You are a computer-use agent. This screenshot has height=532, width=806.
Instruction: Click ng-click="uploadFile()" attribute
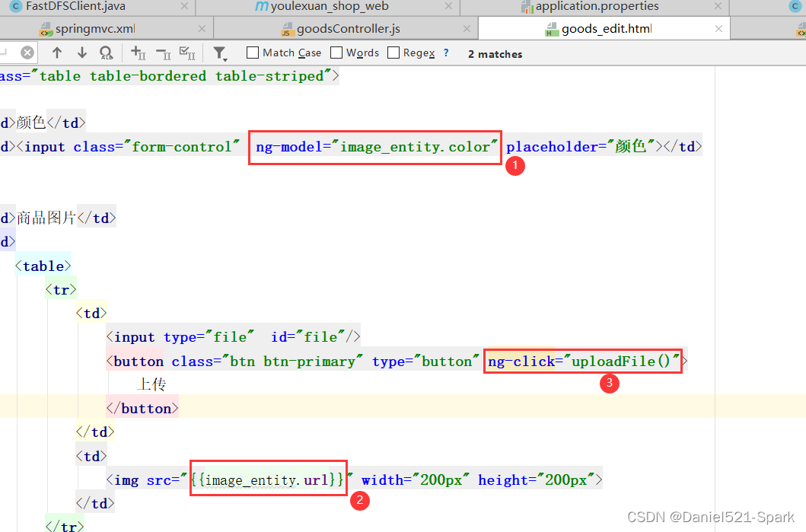point(584,362)
